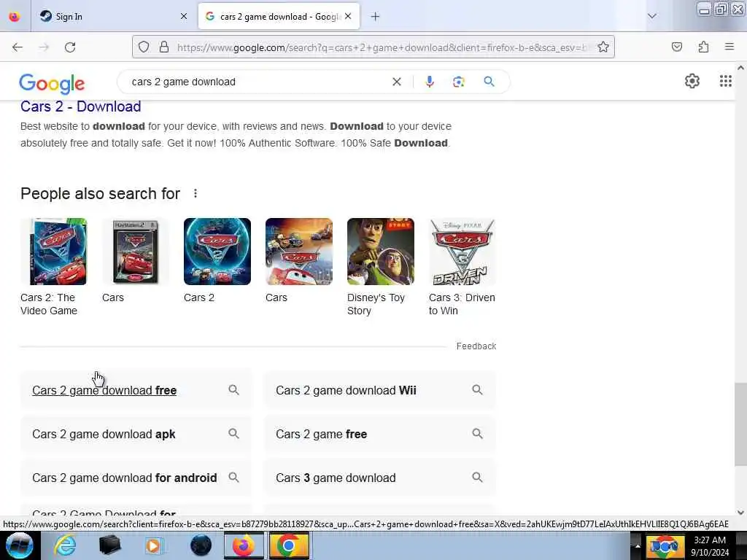
Task: Open the Google apps grid
Action: point(725,81)
